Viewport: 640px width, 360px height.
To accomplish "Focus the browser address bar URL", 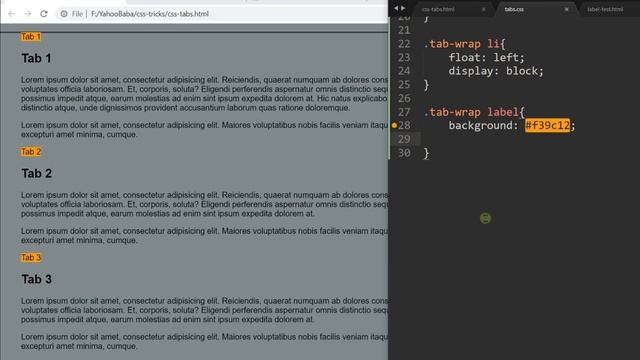I will tap(149, 14).
